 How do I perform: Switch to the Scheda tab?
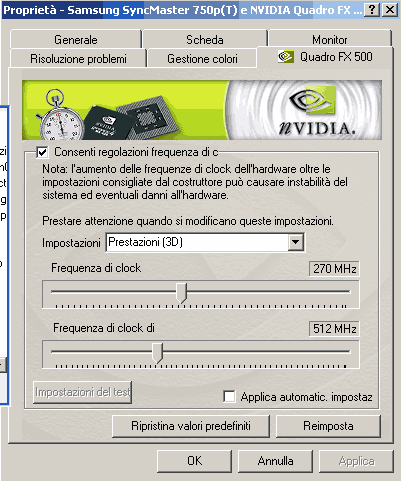pyautogui.click(x=205, y=39)
